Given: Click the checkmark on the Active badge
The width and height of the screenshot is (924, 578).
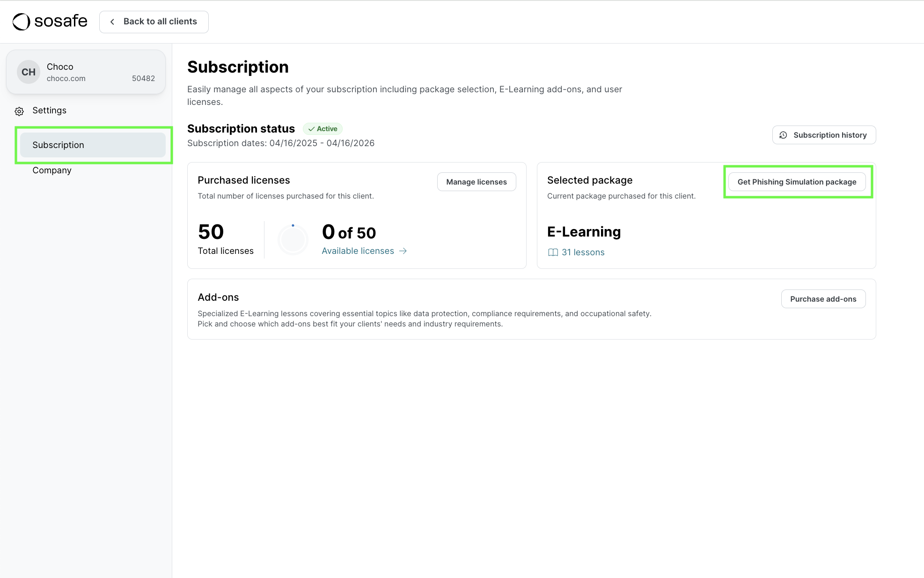Looking at the screenshot, I should 311,129.
